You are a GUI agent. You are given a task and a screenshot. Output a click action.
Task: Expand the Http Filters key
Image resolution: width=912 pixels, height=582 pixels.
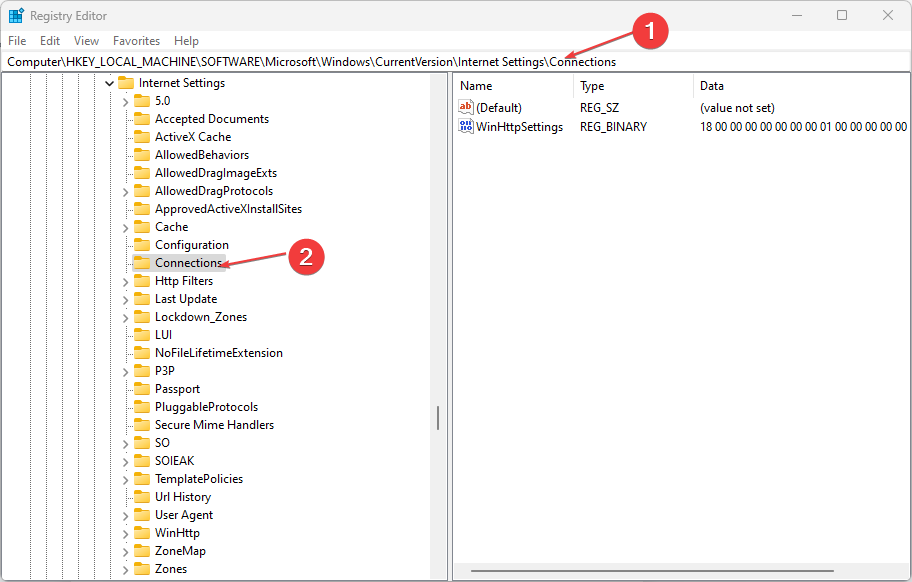(126, 282)
